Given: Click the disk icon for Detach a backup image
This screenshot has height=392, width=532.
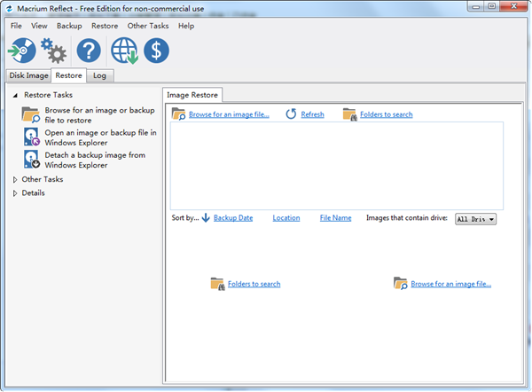Looking at the screenshot, I should (32, 160).
